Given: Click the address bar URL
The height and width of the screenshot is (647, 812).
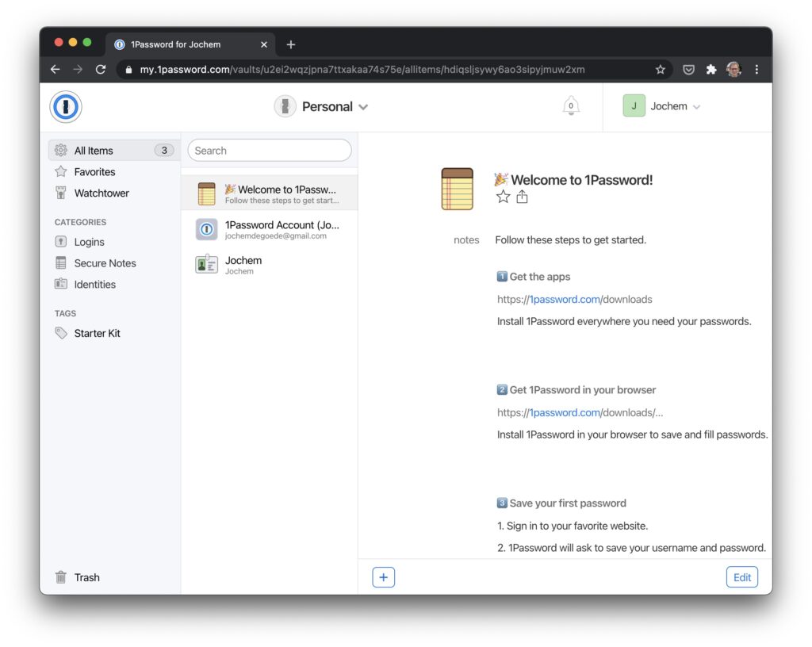Looking at the screenshot, I should click(x=362, y=69).
